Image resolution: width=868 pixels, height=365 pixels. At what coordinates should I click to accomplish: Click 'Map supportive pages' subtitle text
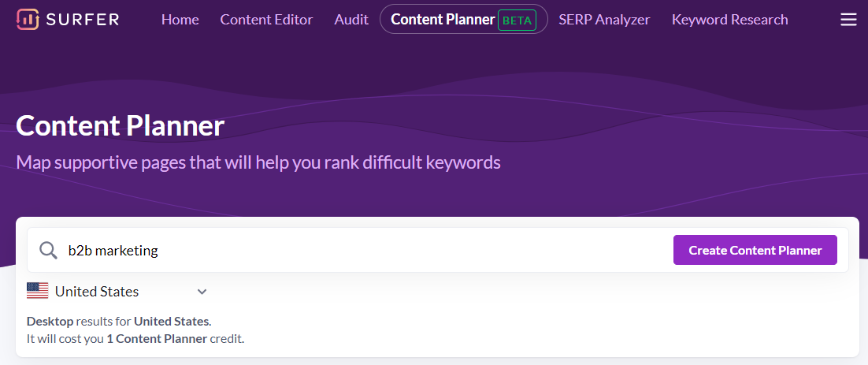[x=258, y=162]
